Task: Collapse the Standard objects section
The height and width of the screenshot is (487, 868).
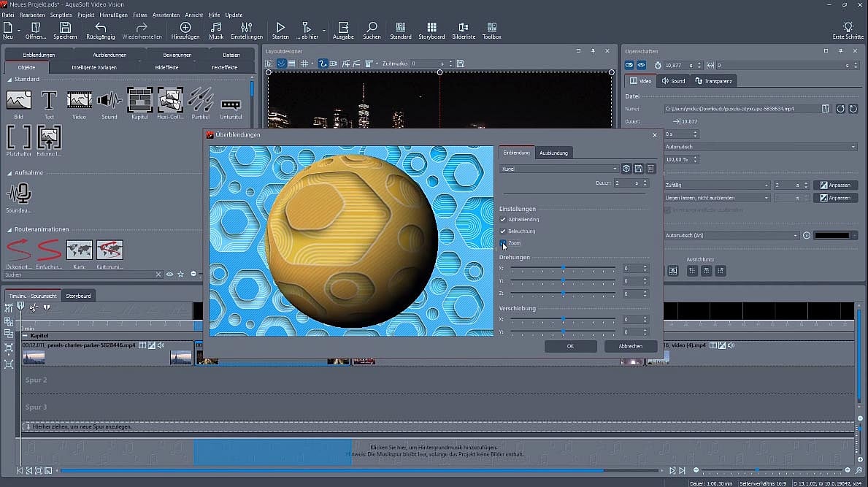Action: tap(9, 79)
